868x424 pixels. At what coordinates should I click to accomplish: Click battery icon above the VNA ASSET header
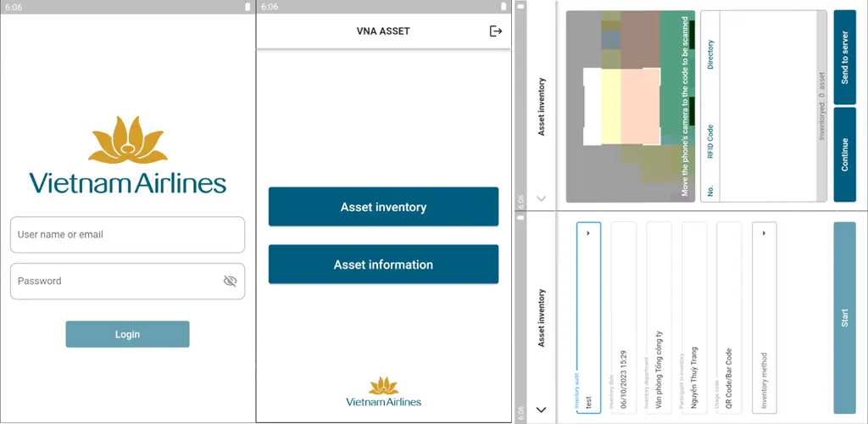[x=504, y=7]
